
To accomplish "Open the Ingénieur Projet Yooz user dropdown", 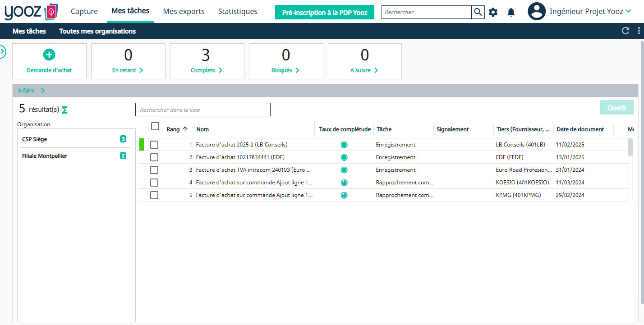I will coord(590,12).
